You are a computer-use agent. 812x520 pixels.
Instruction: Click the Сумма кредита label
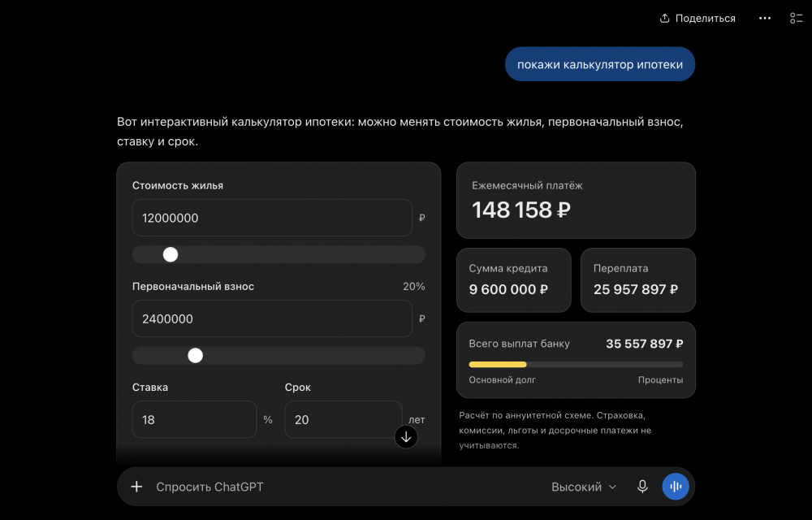[x=508, y=268]
